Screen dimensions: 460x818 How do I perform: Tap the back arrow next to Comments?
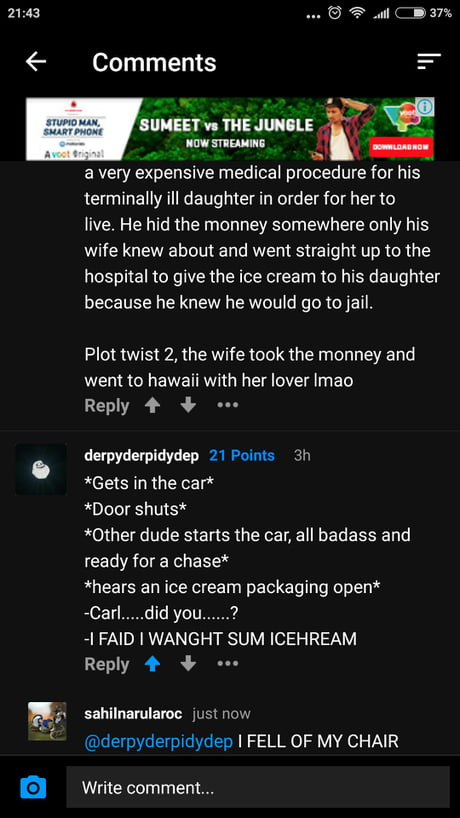point(36,62)
